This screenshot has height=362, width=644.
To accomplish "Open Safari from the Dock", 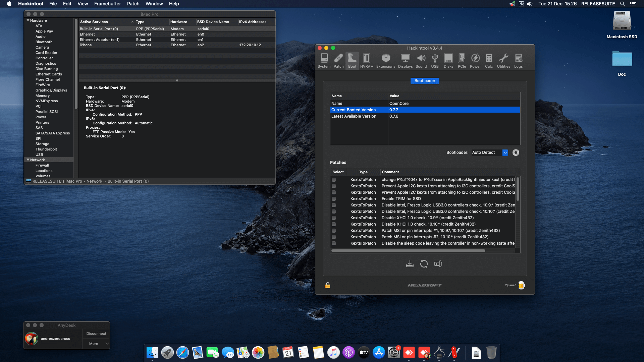I will tap(182, 353).
